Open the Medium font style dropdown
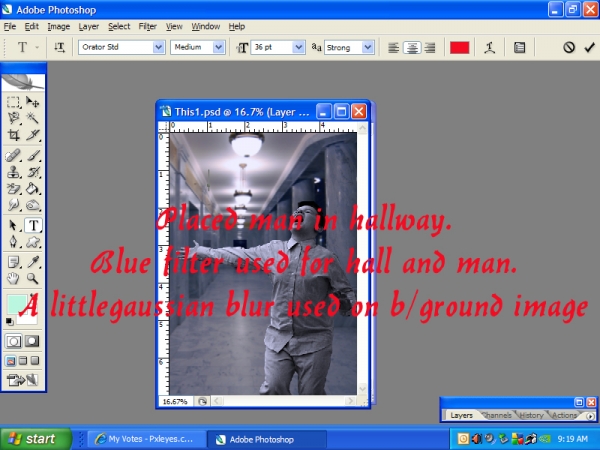This screenshot has height=450, width=600. click(218, 47)
